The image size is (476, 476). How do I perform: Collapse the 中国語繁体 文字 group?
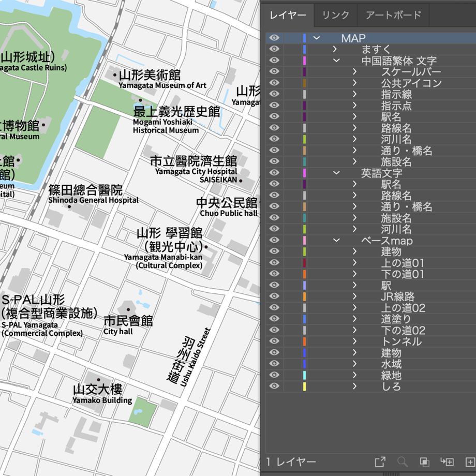coord(336,60)
